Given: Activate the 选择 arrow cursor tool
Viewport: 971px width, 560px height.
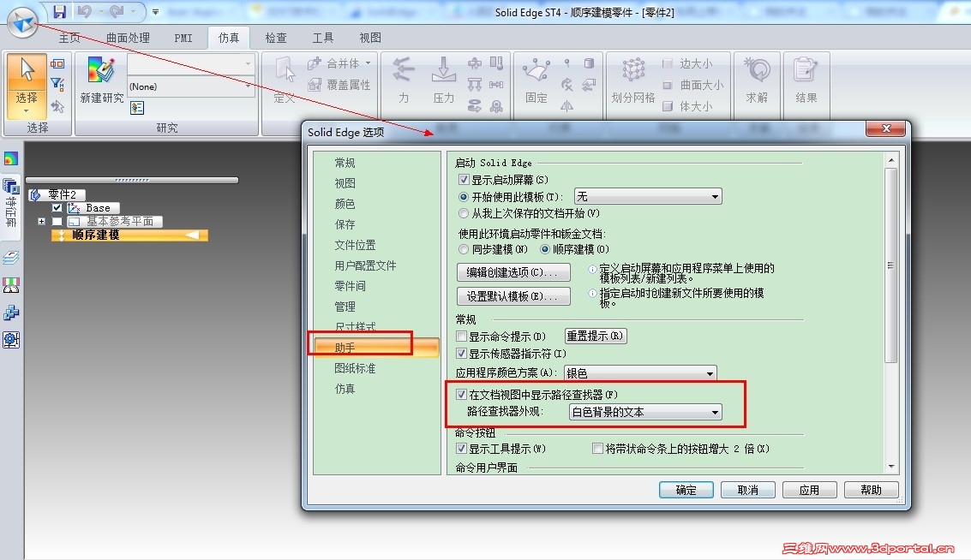Looking at the screenshot, I should pyautogui.click(x=27, y=71).
